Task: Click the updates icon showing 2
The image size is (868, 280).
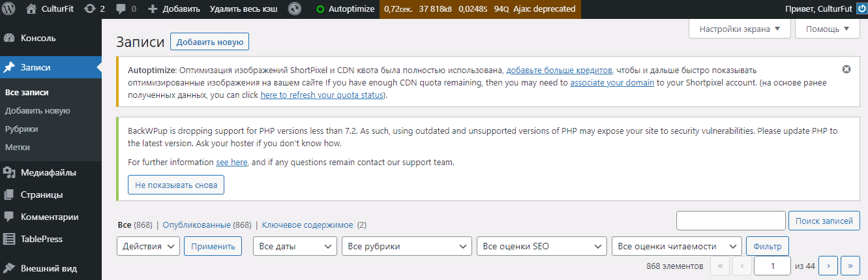Action: [90, 9]
